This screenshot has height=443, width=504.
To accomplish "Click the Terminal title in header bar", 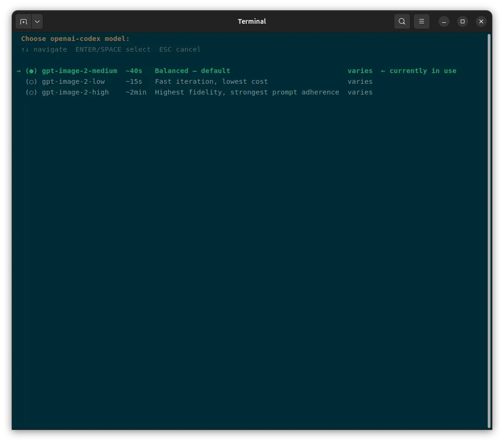I will [x=252, y=21].
